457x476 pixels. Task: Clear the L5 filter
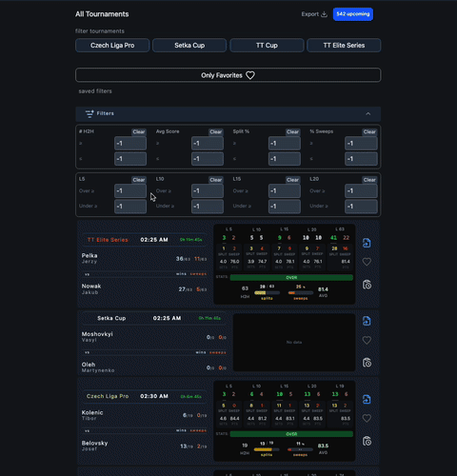pos(139,180)
